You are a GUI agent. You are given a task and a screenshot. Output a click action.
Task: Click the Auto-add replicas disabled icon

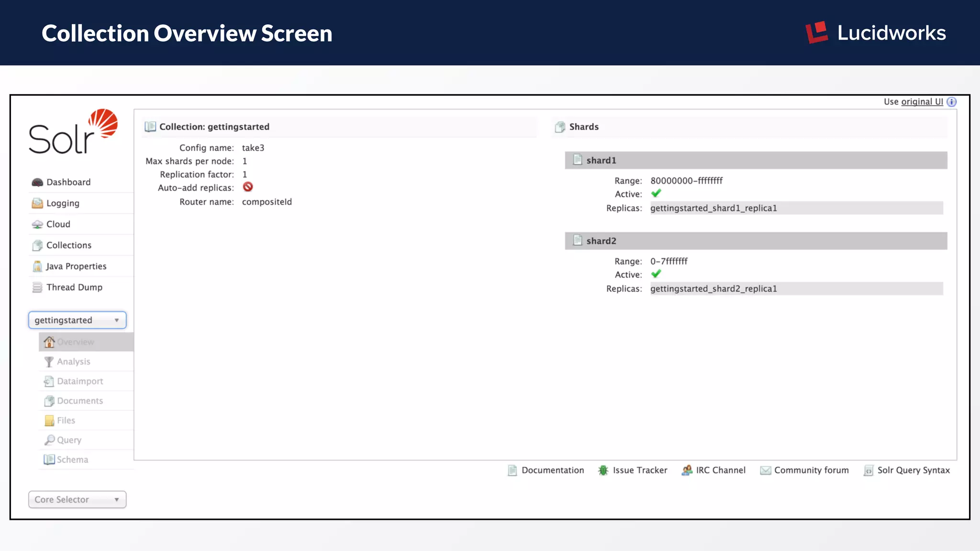[248, 187]
